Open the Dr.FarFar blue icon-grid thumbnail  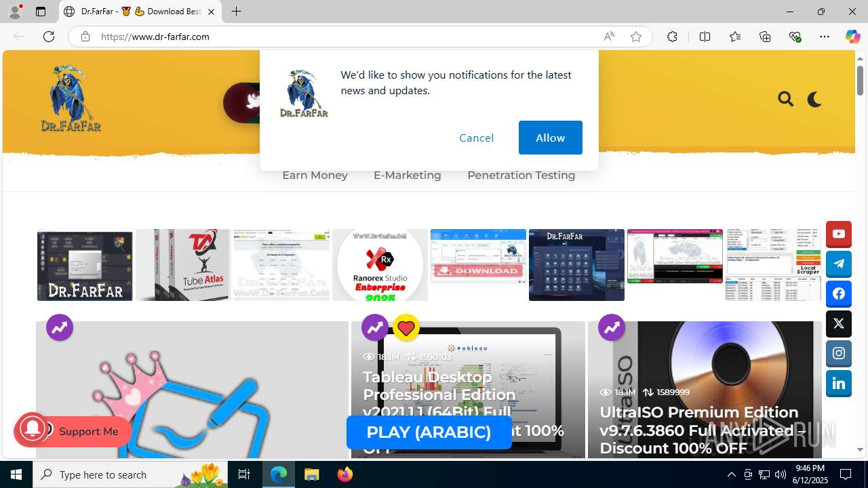click(x=576, y=265)
